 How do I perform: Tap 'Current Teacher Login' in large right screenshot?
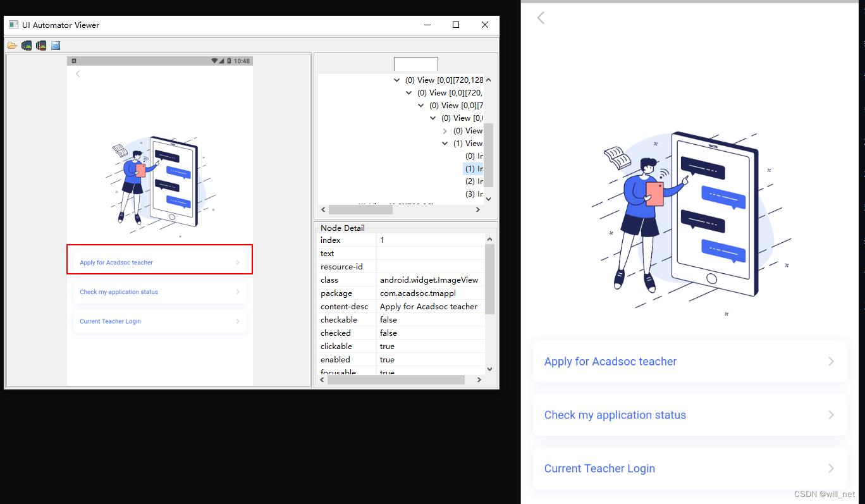(x=599, y=469)
